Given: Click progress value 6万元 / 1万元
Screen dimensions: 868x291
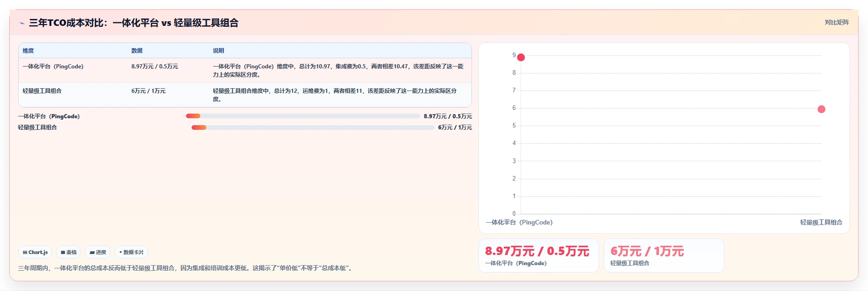Looking at the screenshot, I should [455, 127].
